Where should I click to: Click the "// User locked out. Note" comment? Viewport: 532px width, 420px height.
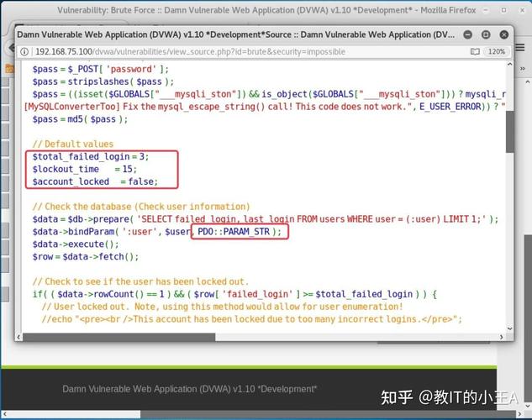[x=222, y=307]
